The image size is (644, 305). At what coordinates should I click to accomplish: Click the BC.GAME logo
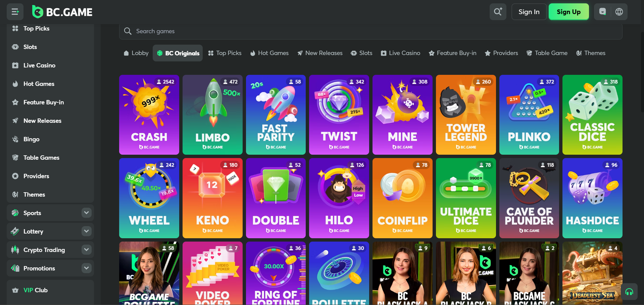(x=62, y=12)
